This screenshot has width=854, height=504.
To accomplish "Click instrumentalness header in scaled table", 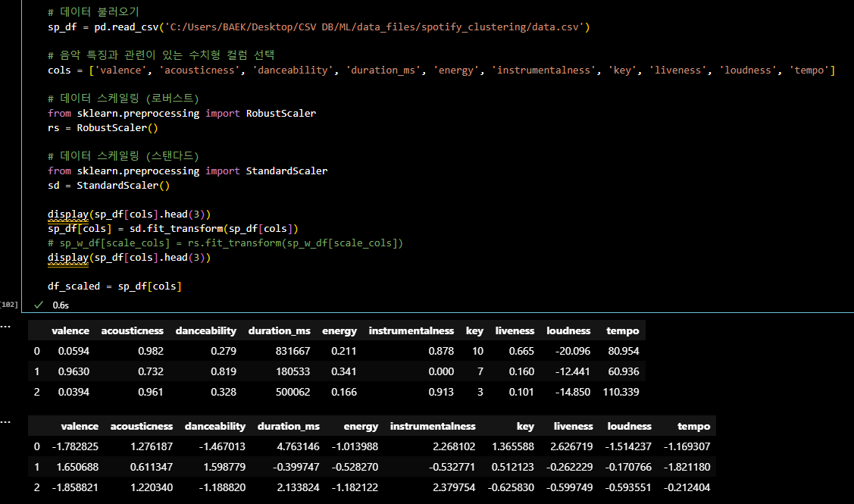I will tap(433, 426).
